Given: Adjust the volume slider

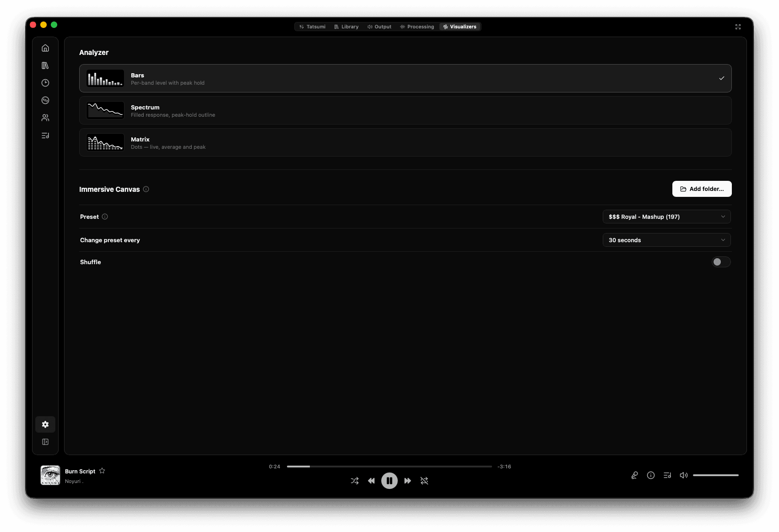Looking at the screenshot, I should (716, 475).
